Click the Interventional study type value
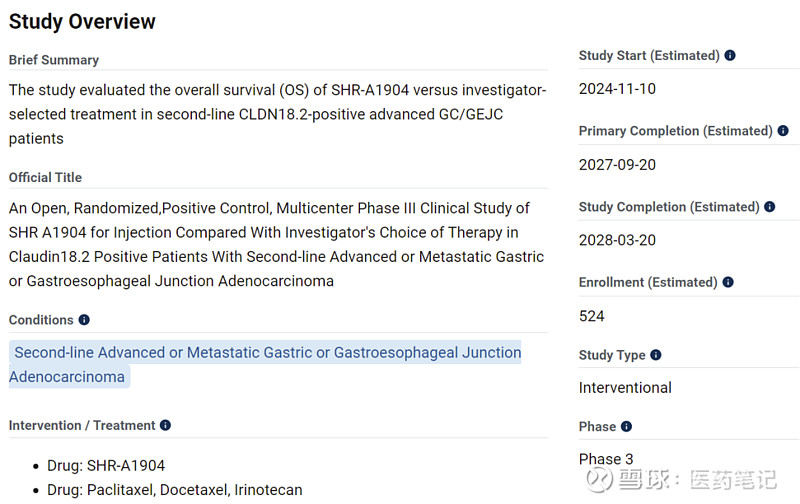 coord(625,388)
